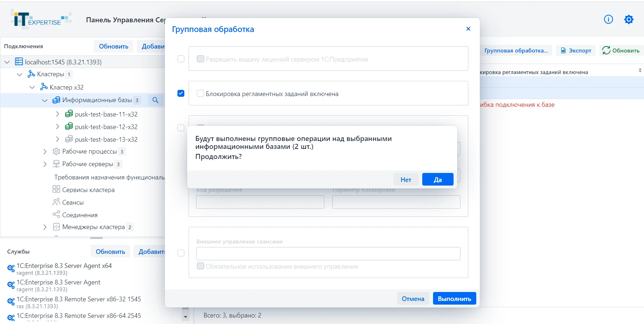Viewport: 644px width, 324px height.
Task: Toggle Блокировка регламентных заданий включена checkbox
Action: [201, 93]
